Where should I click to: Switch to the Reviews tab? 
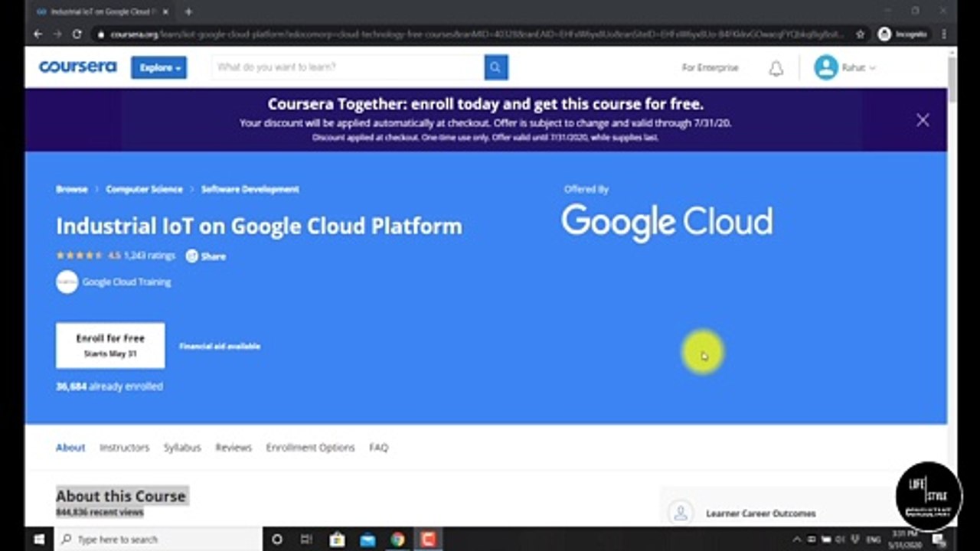tap(234, 448)
